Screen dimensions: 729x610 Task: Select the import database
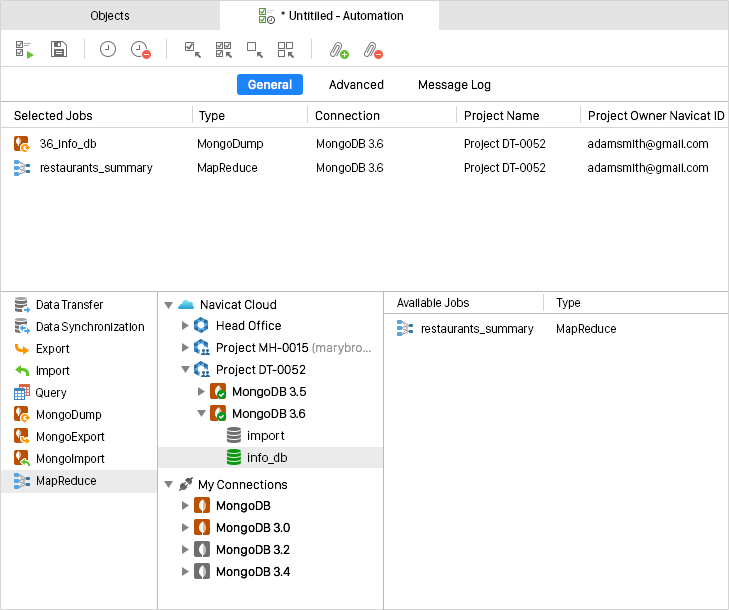pyautogui.click(x=265, y=436)
